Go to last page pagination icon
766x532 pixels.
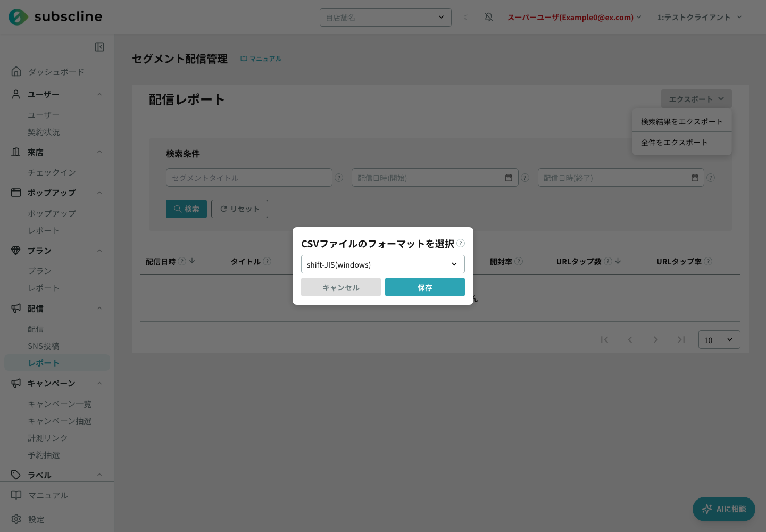[681, 339]
